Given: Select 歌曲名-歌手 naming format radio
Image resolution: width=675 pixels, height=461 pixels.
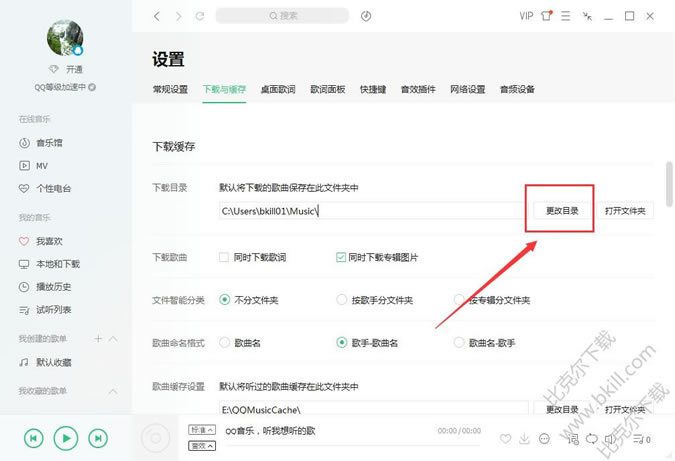Looking at the screenshot, I should click(x=459, y=343).
